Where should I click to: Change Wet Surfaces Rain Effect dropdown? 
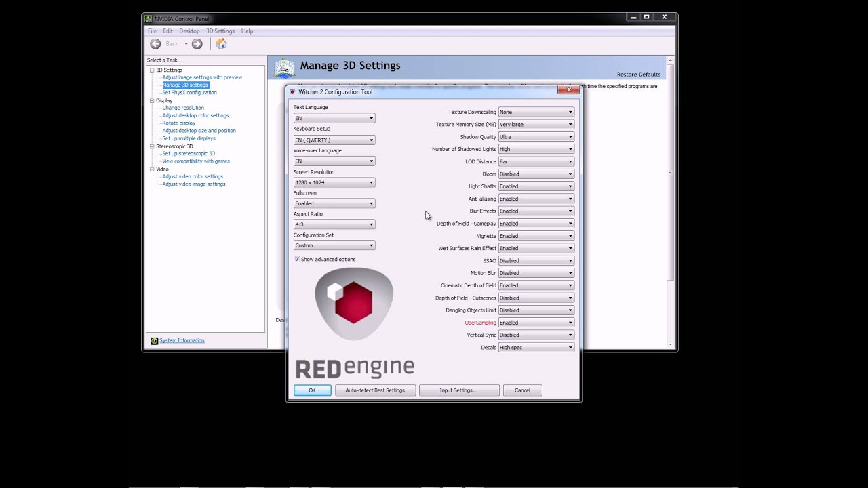click(536, 248)
